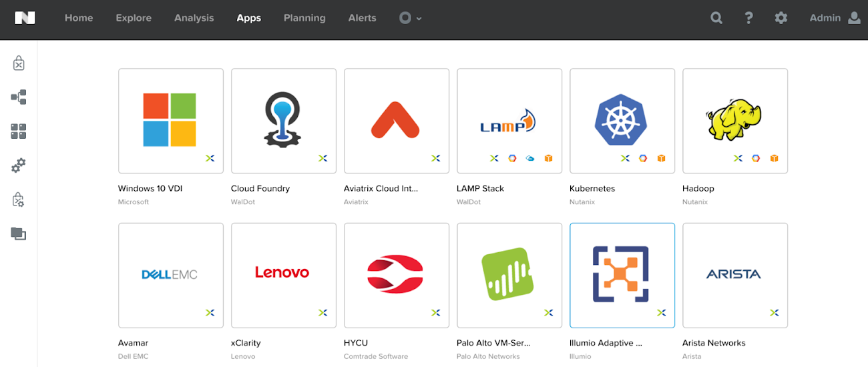
Task: Open the blueprint hierarchy sidebar icon
Action: (x=19, y=97)
